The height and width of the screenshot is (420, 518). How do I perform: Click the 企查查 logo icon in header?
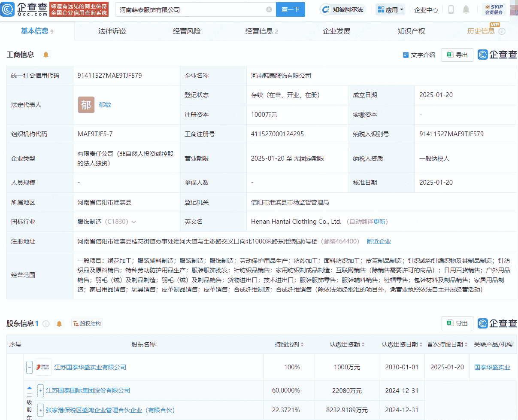8,9
